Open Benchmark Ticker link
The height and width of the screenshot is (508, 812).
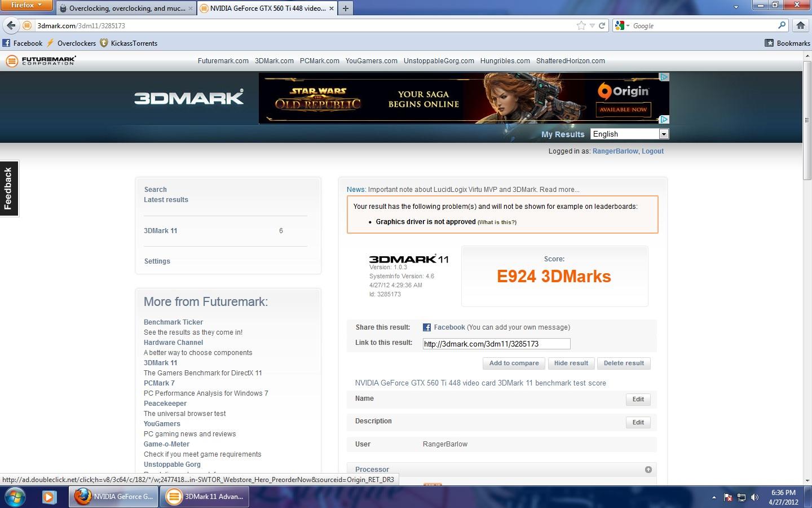click(x=173, y=322)
